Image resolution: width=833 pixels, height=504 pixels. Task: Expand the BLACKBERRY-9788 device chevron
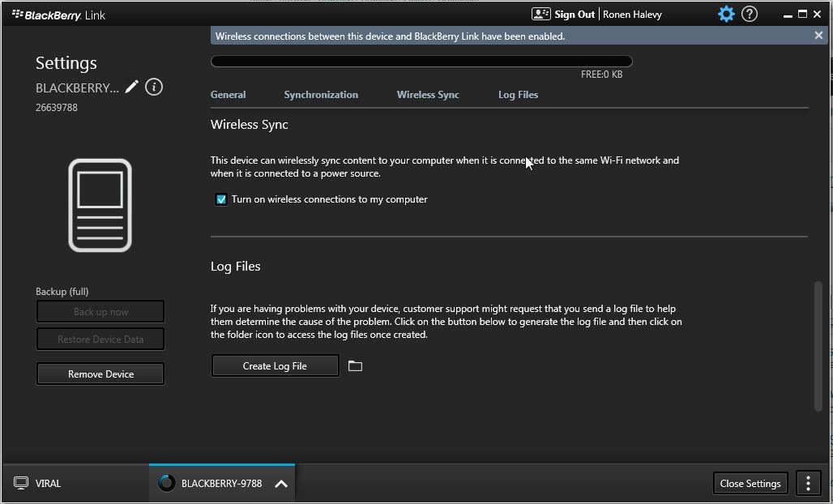click(x=281, y=484)
